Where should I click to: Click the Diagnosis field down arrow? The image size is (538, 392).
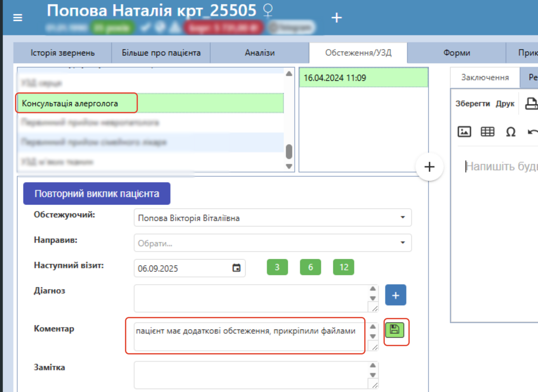coord(373,298)
